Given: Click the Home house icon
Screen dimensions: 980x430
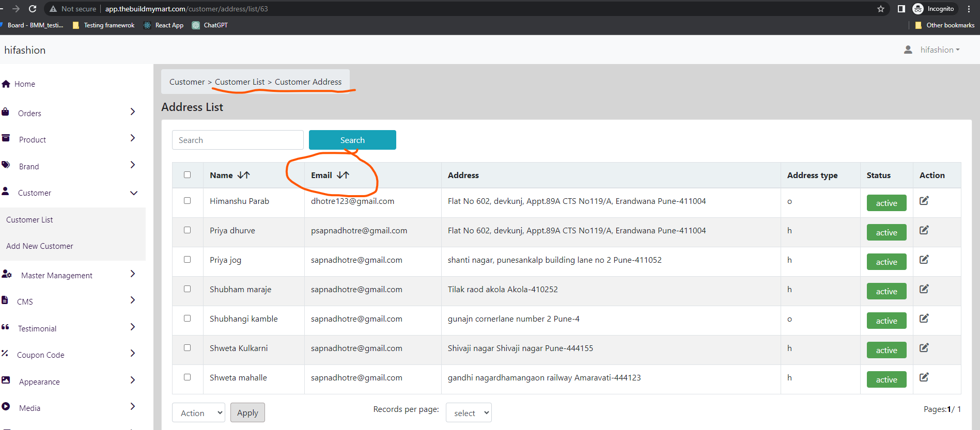Looking at the screenshot, I should pos(6,84).
